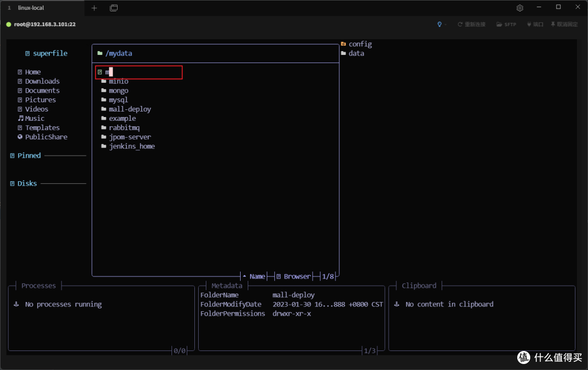
Task: Click the config folder icon
Action: pyautogui.click(x=344, y=44)
